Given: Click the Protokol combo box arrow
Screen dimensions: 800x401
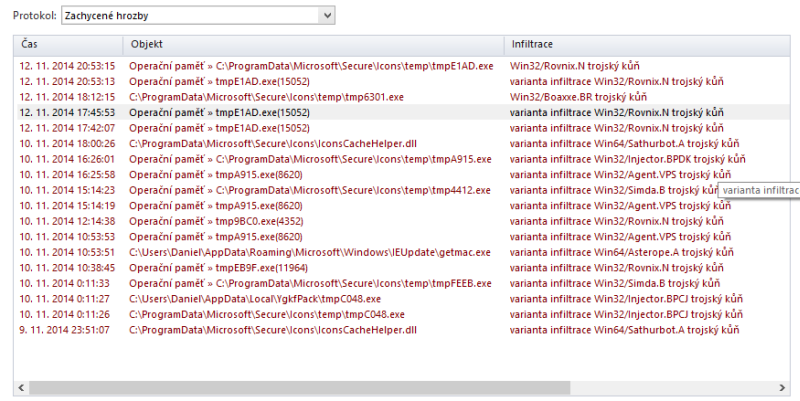Looking at the screenshot, I should 326,15.
